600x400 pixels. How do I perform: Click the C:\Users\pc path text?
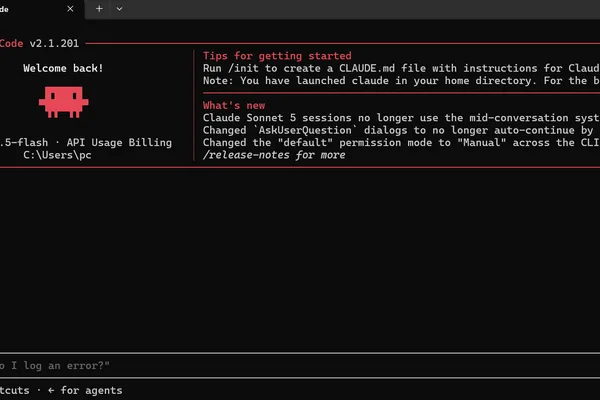57,155
